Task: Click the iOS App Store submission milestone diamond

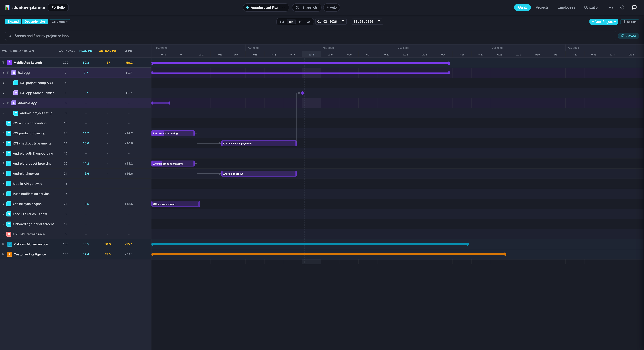Action: point(303,93)
